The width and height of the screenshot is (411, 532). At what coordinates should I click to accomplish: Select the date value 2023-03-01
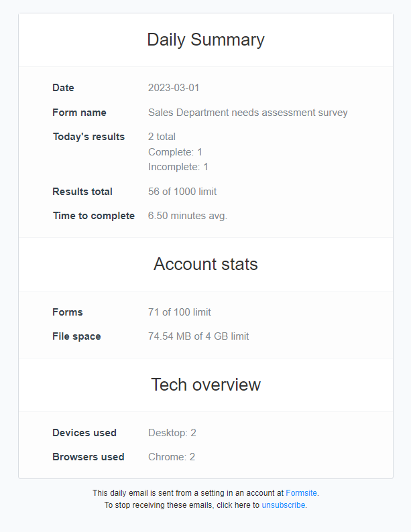174,88
